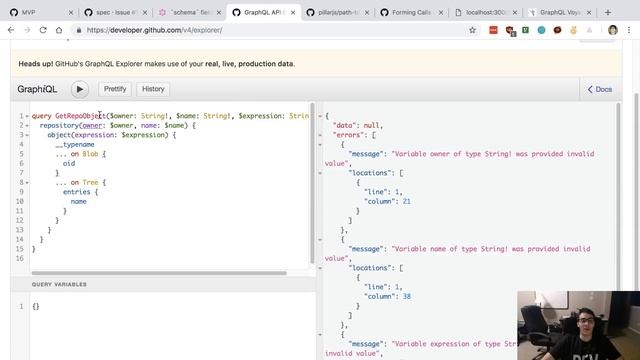The image size is (640, 360).
Task: Switch to the localhost:300 tab
Action: 485,13
